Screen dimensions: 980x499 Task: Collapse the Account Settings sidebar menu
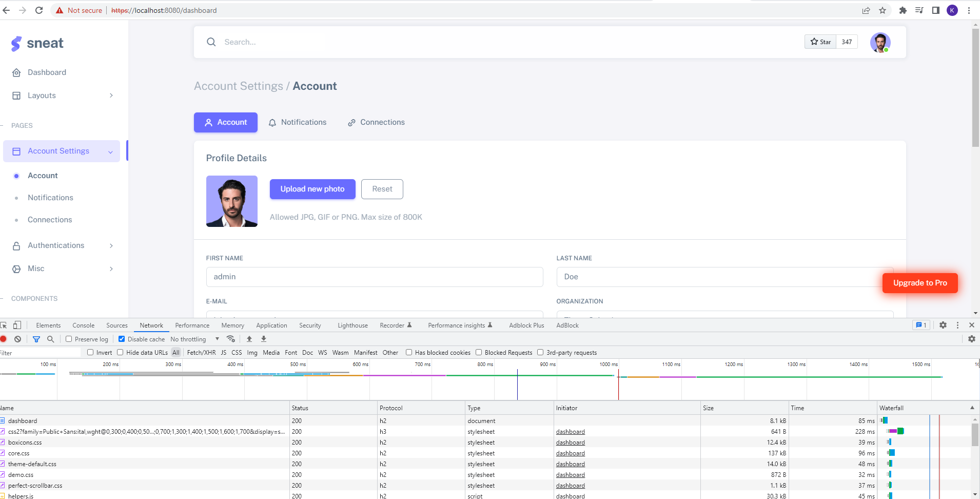111,151
